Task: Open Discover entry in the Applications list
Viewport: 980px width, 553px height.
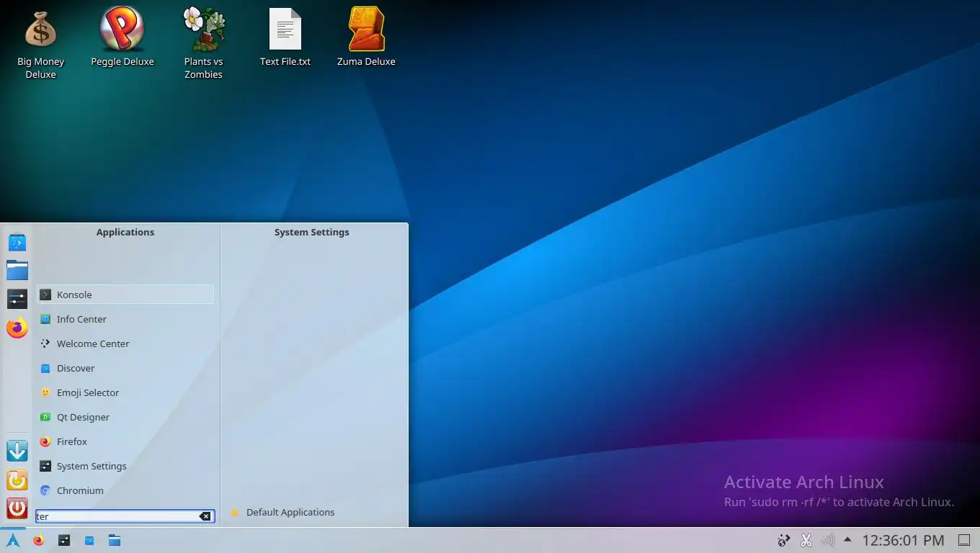Action: pyautogui.click(x=125, y=368)
